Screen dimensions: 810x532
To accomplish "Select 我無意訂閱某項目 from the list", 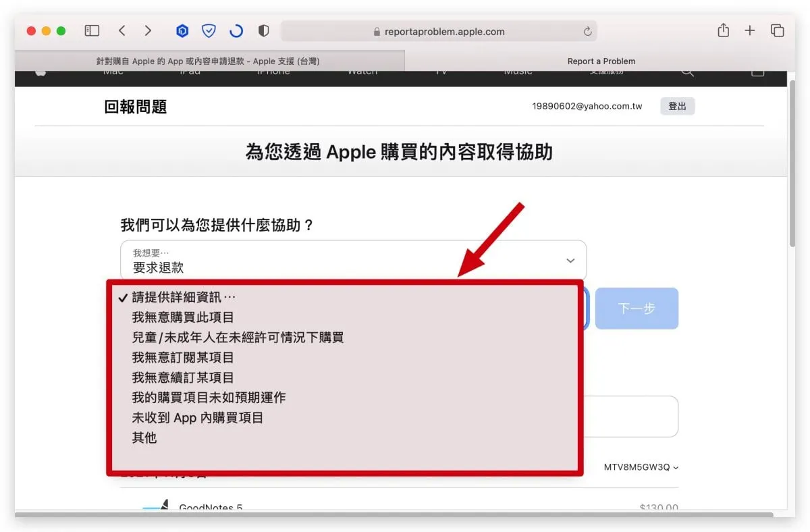I will point(183,357).
